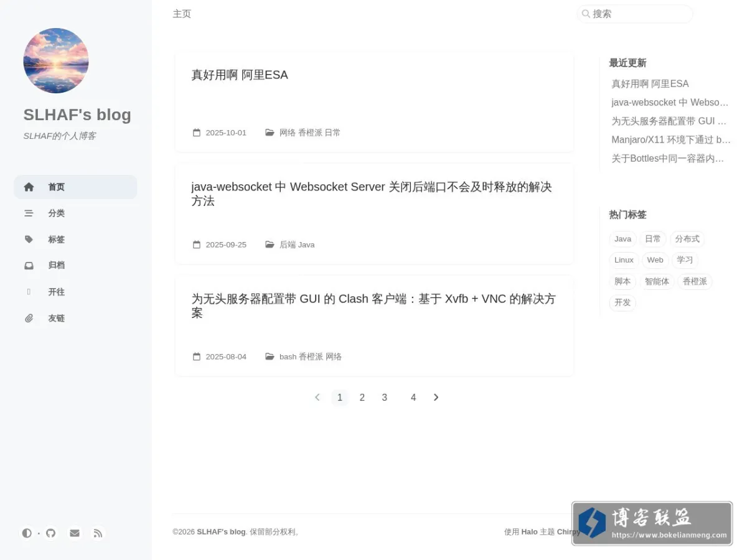Select the Java tag chip
Image resolution: width=747 pixels, height=560 pixels.
(x=622, y=239)
